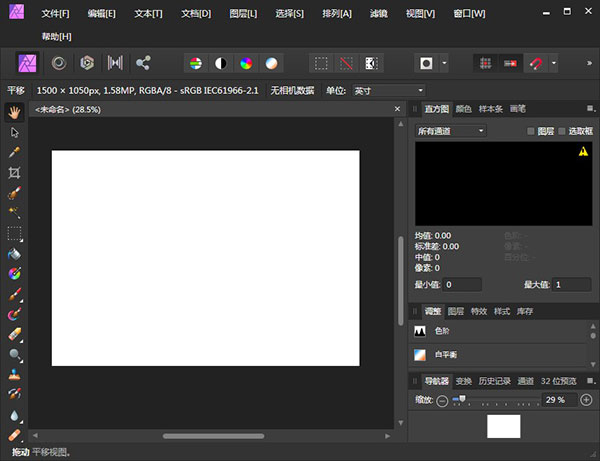Select the Flood Select magic wand tool
The height and width of the screenshot is (461, 600).
click(x=15, y=213)
